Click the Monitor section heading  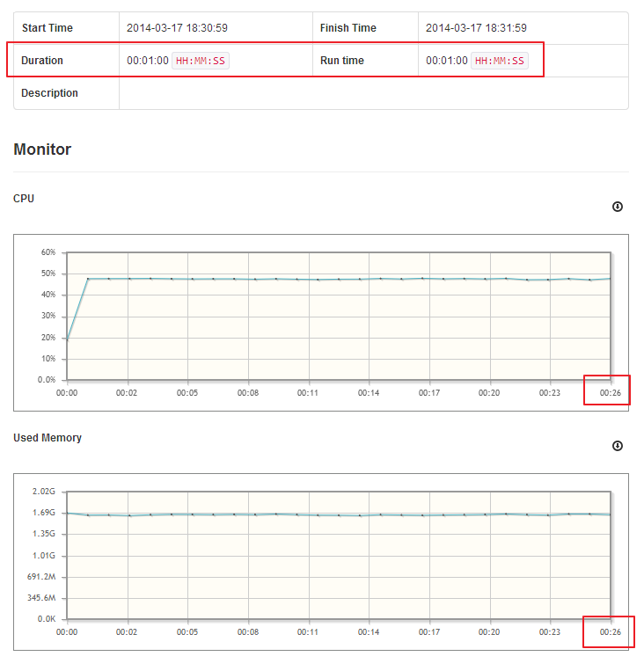click(42, 150)
